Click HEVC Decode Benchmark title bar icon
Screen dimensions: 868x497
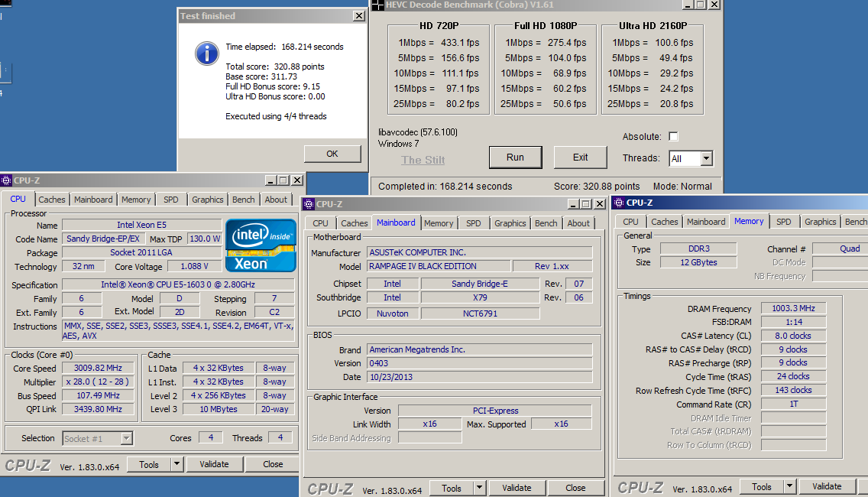[x=377, y=5]
